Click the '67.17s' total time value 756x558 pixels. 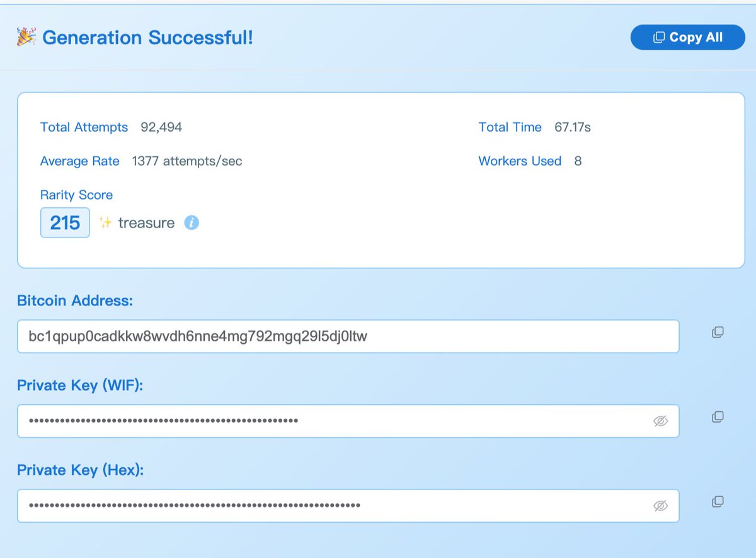tap(573, 127)
